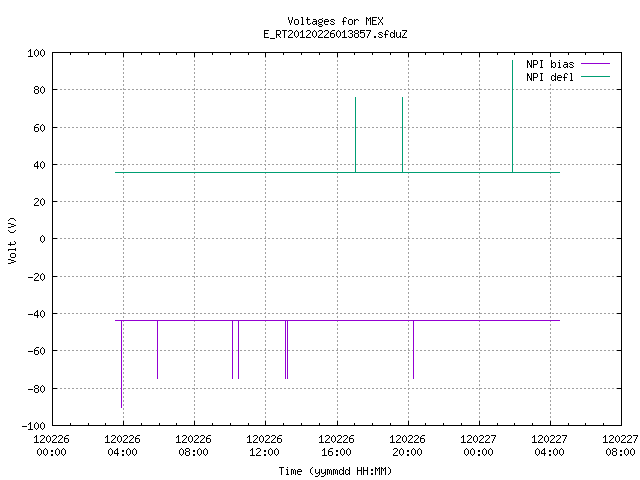
Task: Click the y-axis tick label 100
Action: pyautogui.click(x=36, y=53)
